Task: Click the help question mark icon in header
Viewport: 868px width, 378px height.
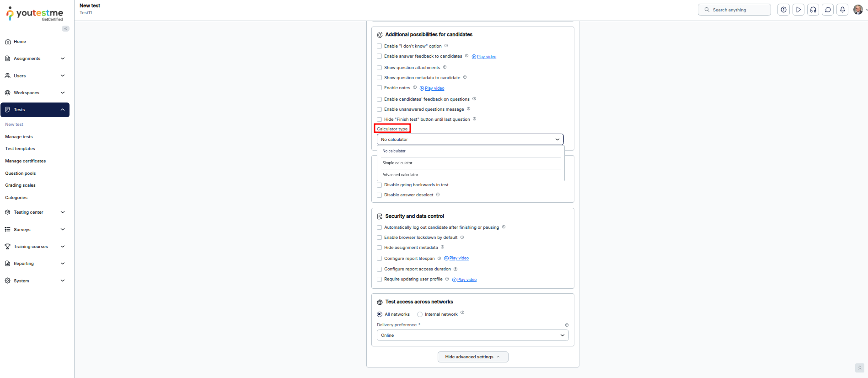Action: point(783,10)
